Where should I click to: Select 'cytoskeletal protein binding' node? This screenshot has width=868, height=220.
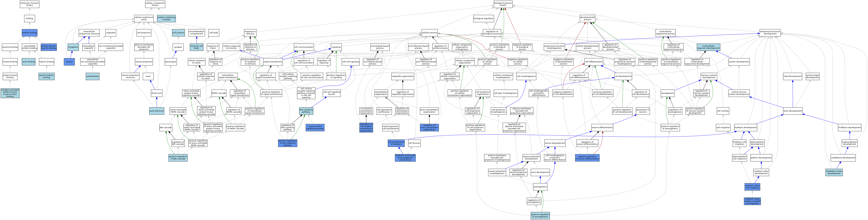click(x=30, y=47)
